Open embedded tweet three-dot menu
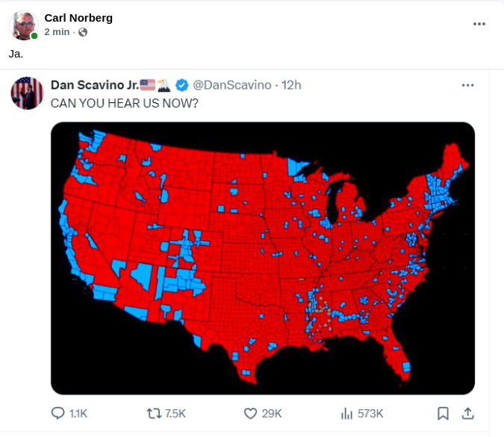This screenshot has height=437, width=504. tap(468, 85)
